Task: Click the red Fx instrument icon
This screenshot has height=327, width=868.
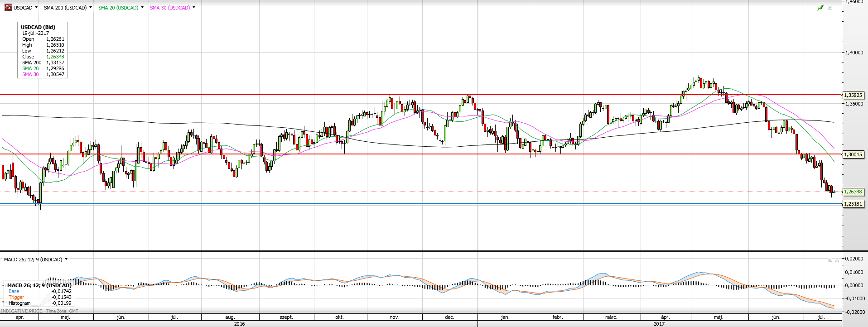Action: pyautogui.click(x=8, y=8)
